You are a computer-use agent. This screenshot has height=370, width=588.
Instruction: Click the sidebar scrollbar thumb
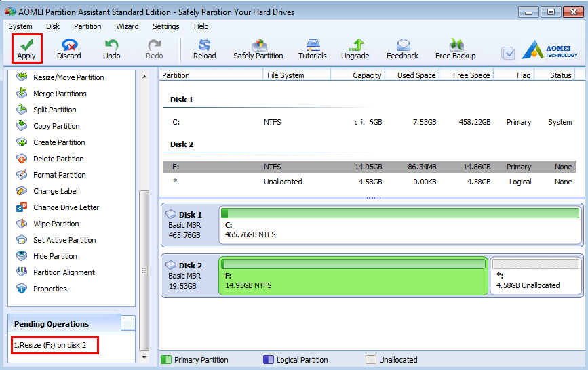(144, 270)
